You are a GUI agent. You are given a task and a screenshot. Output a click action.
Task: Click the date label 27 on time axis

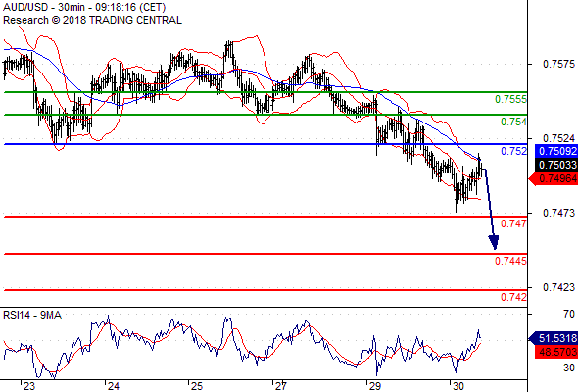[x=281, y=386]
